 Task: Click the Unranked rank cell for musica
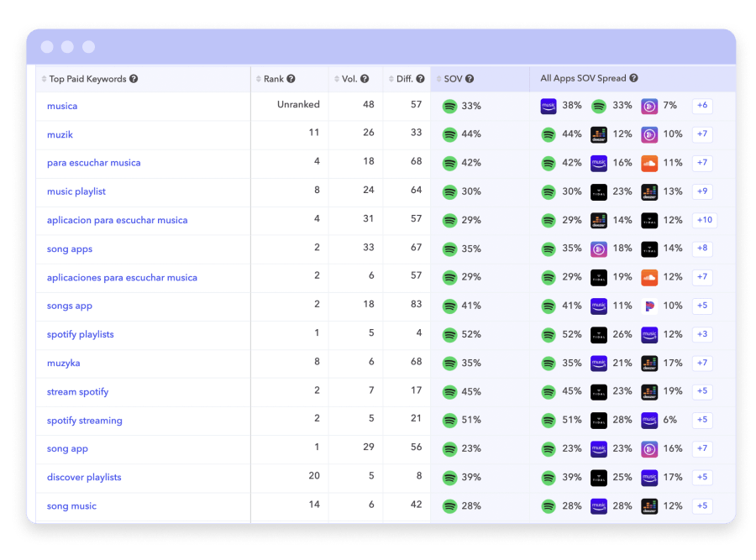pos(298,105)
